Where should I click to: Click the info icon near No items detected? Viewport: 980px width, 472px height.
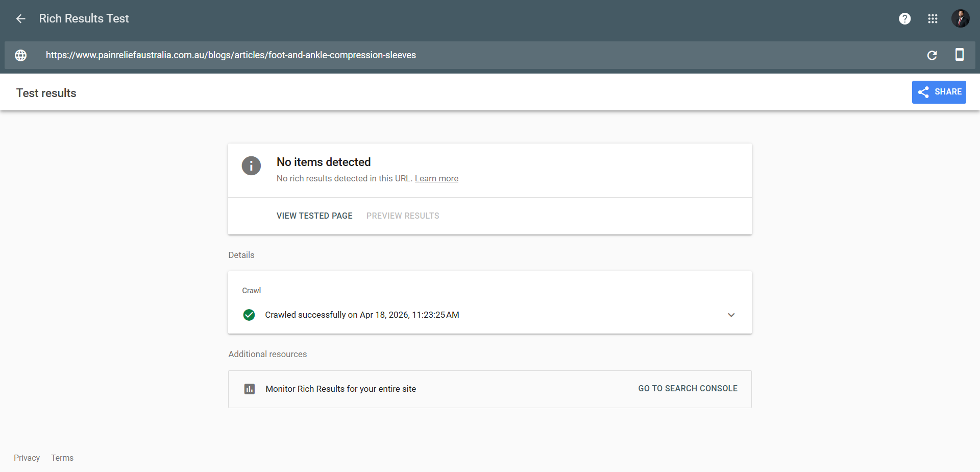point(251,166)
